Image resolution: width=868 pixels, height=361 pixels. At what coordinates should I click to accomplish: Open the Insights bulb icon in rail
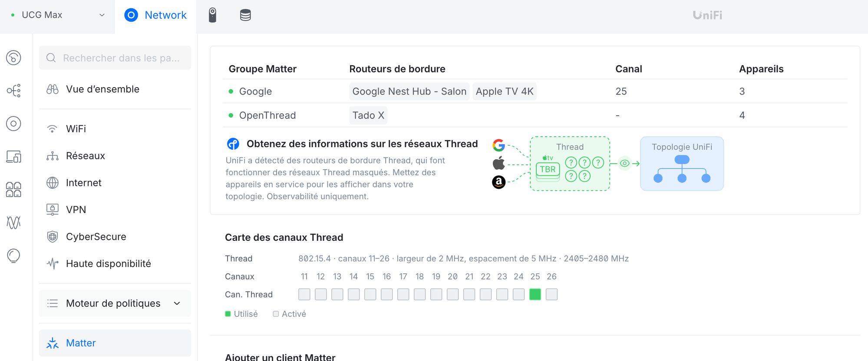(x=13, y=256)
